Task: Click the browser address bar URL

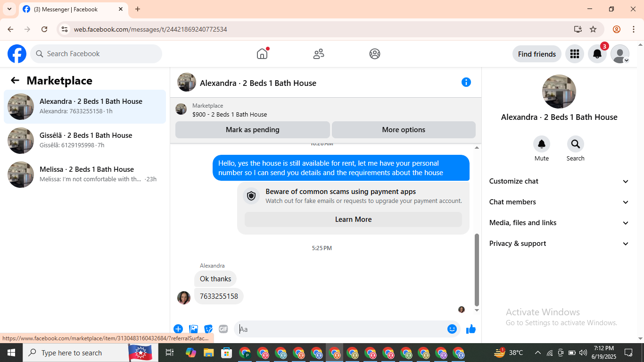Action: pos(150,29)
